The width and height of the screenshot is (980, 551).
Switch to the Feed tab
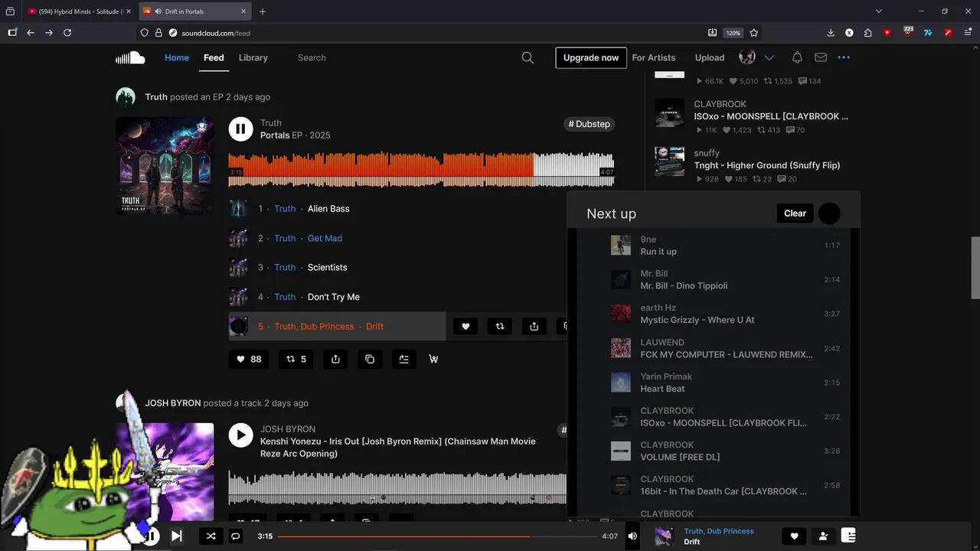tap(214, 57)
